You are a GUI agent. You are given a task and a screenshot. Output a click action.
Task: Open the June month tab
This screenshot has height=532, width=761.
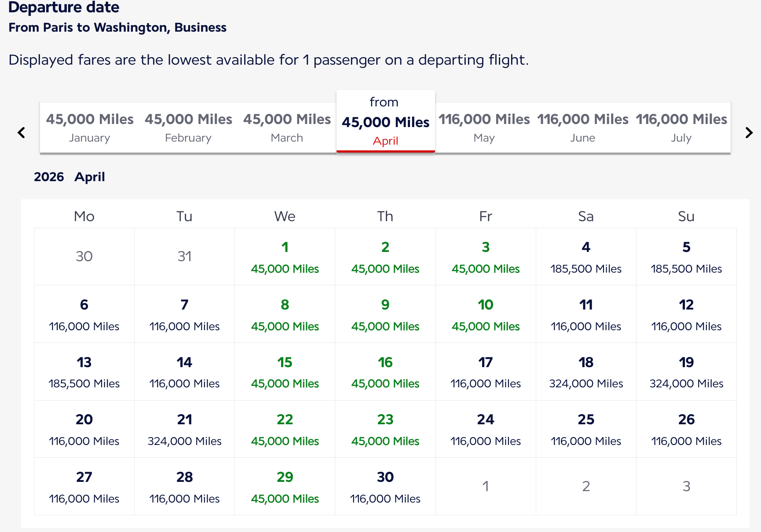582,128
